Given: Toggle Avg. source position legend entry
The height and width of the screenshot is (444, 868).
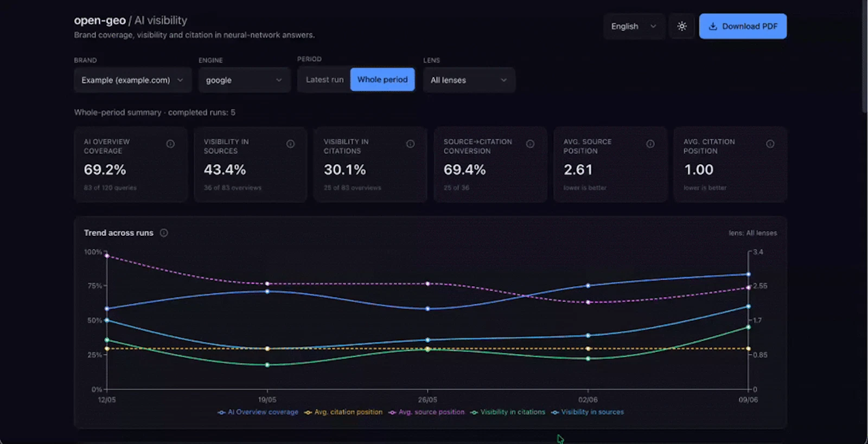Looking at the screenshot, I should pos(426,412).
